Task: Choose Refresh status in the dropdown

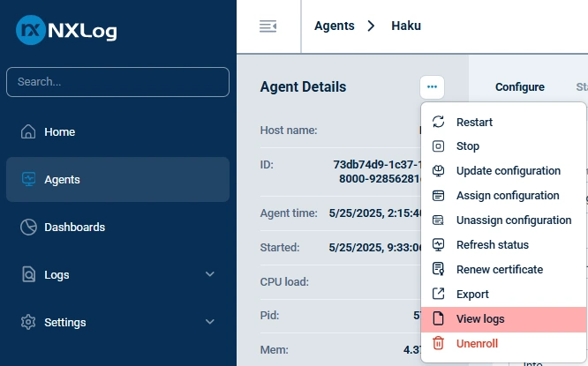Action: click(492, 245)
